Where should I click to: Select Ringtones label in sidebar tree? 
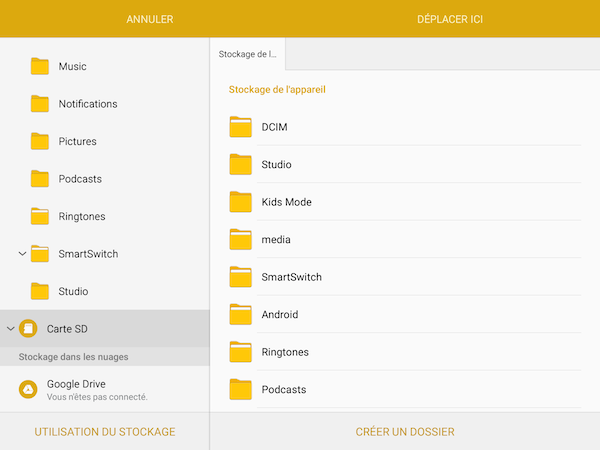coord(82,217)
